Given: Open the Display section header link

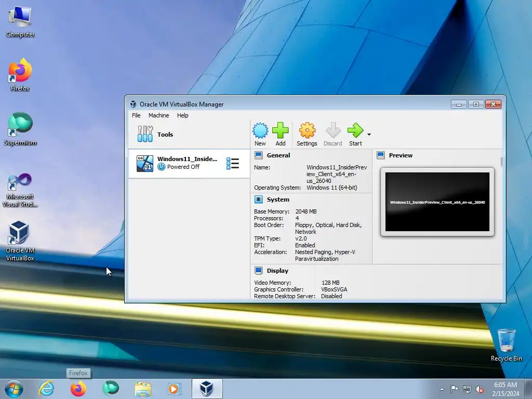Looking at the screenshot, I should (x=277, y=271).
